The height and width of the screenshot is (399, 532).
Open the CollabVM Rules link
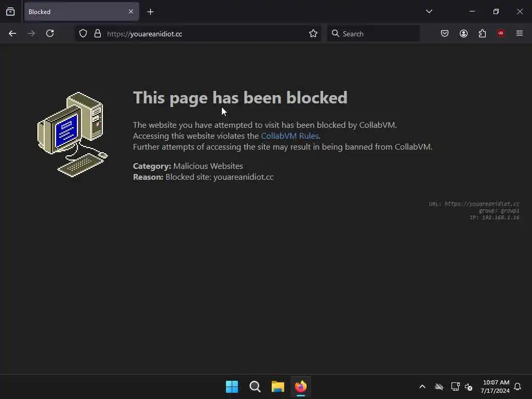click(290, 136)
